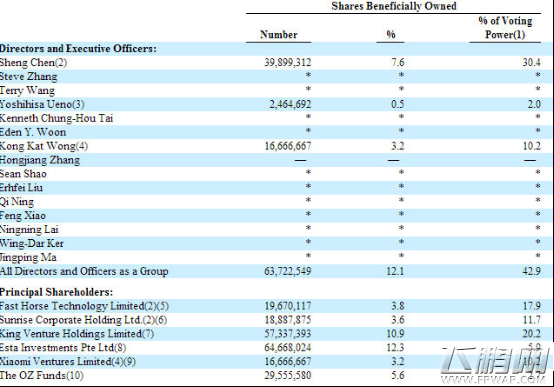Select the value 39,899,312

(288, 63)
